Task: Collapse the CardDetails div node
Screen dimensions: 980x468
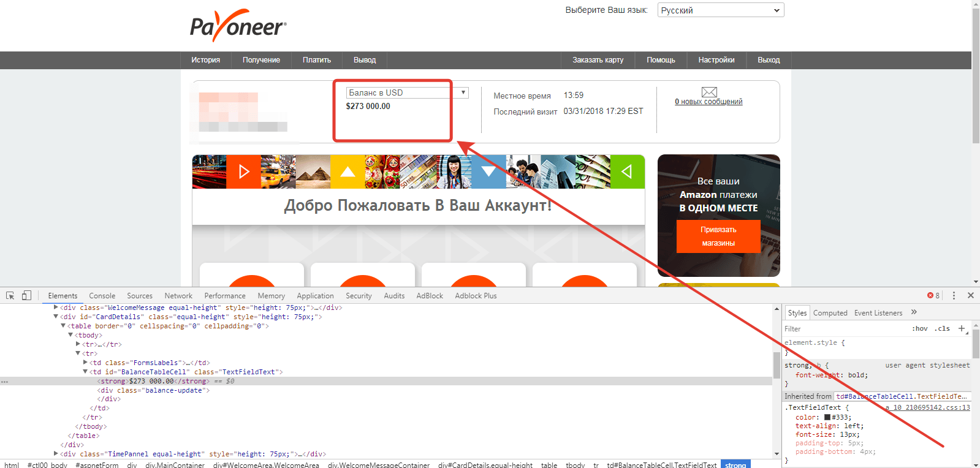Action: [56, 317]
